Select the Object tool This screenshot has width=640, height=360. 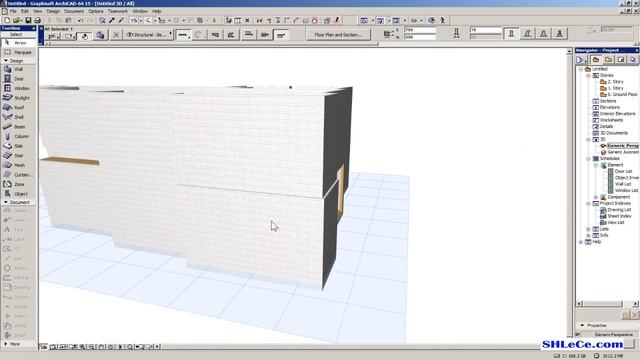point(18,194)
